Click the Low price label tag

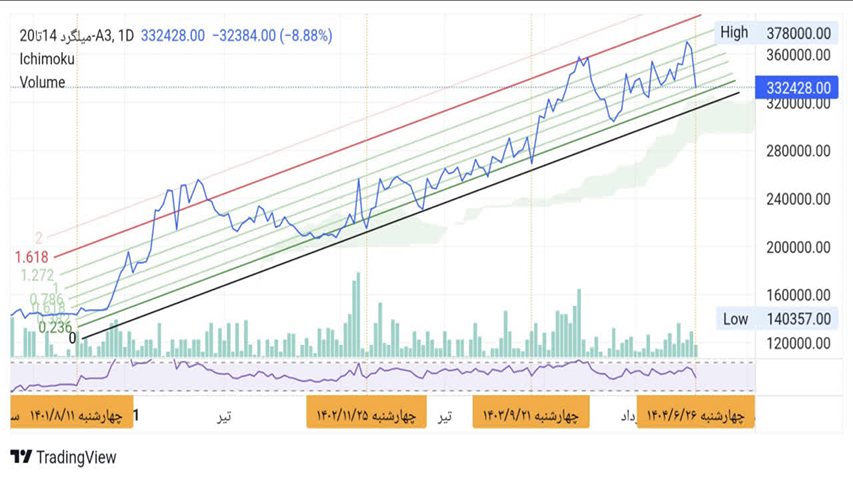(x=734, y=319)
